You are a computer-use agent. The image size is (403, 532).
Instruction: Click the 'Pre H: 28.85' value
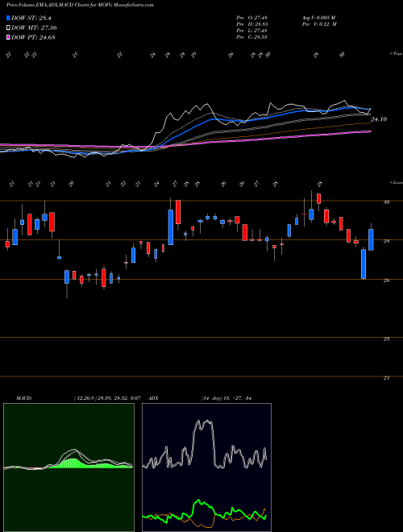(252, 24)
